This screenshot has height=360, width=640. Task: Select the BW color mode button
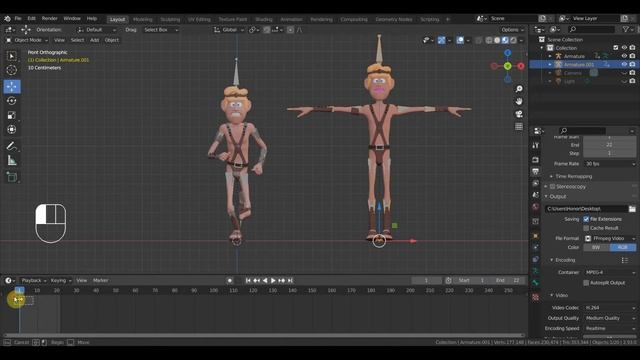[x=596, y=247]
